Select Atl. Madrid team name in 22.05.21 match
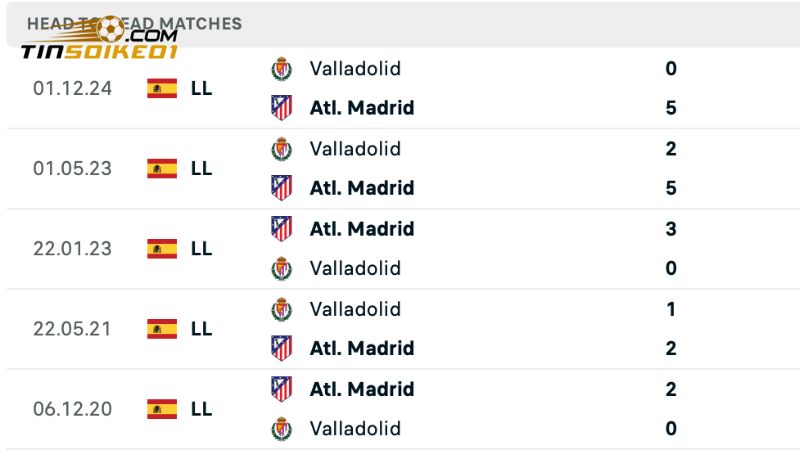This screenshot has width=800, height=450. [x=361, y=348]
